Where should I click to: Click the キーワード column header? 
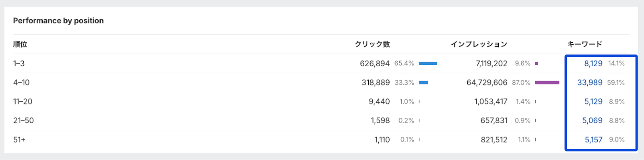[x=585, y=44]
